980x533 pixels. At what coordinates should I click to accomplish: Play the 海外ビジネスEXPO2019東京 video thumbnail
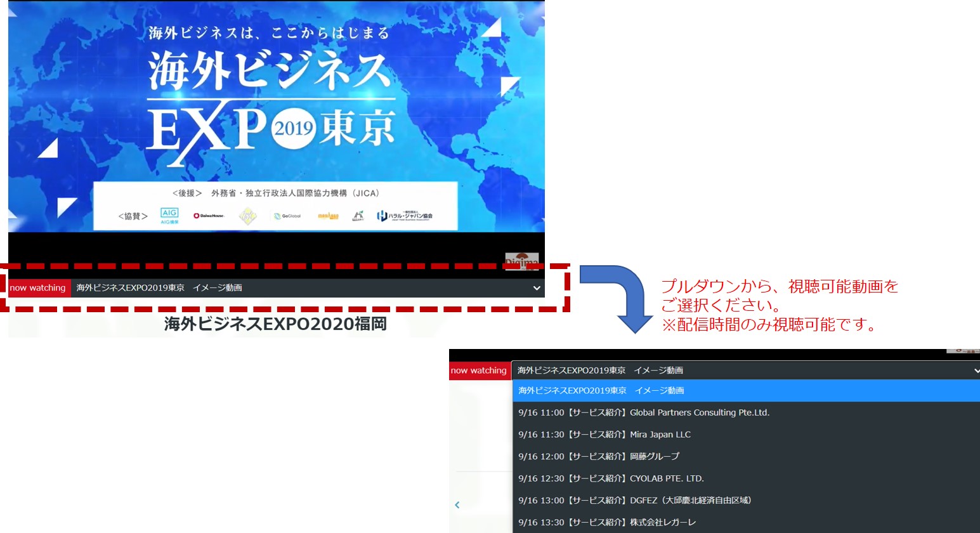[277, 117]
